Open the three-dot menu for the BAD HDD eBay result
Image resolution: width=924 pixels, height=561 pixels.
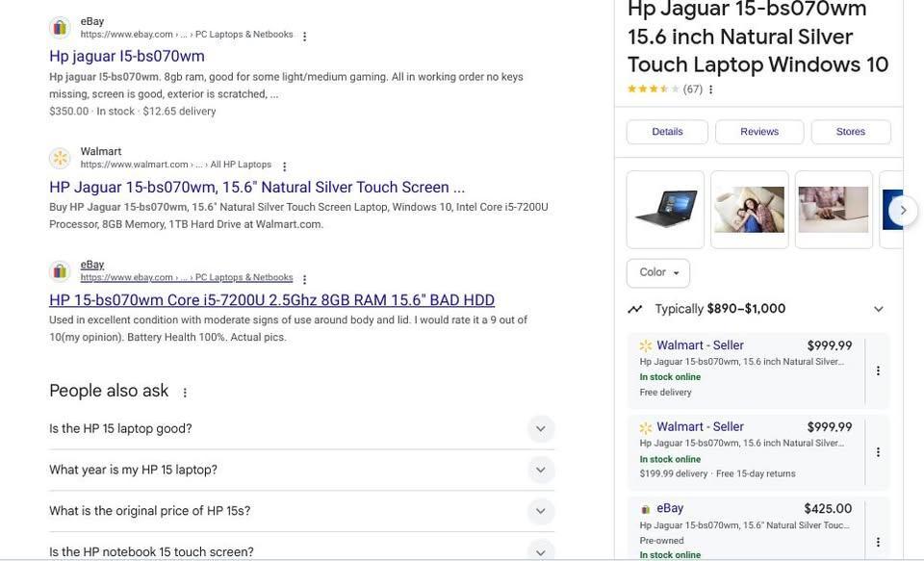pos(305,279)
